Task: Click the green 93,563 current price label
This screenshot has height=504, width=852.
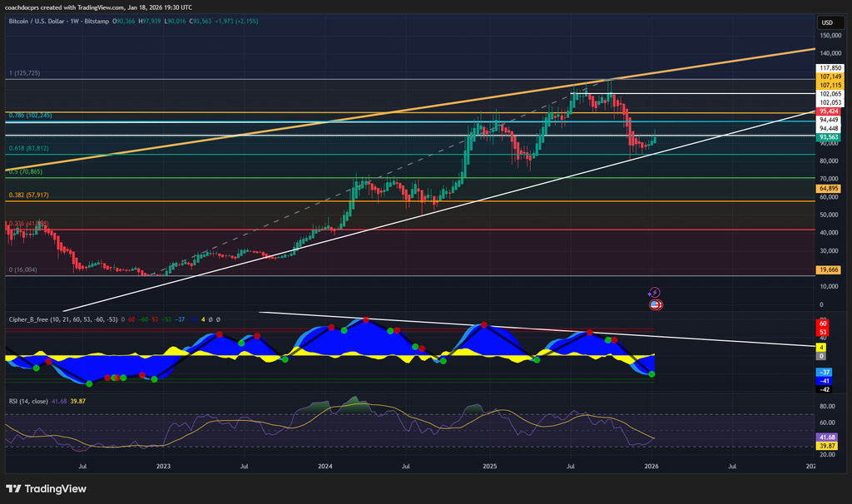Action: 829,137
